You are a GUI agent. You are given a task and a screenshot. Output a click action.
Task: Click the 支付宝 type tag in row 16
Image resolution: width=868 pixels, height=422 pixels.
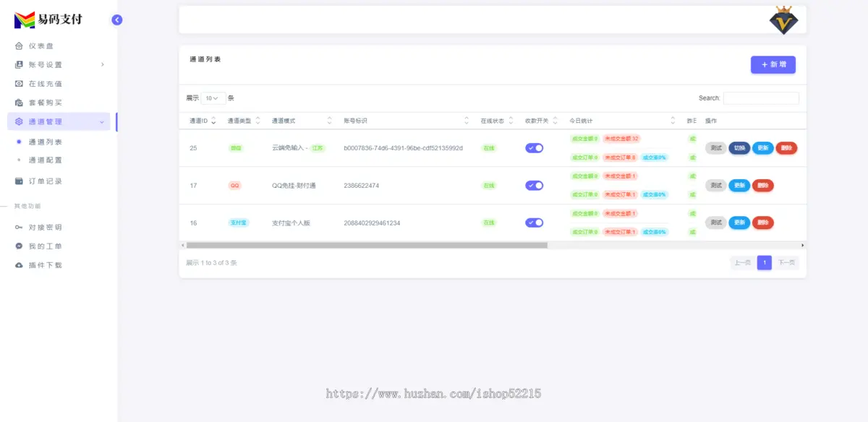pyautogui.click(x=239, y=223)
